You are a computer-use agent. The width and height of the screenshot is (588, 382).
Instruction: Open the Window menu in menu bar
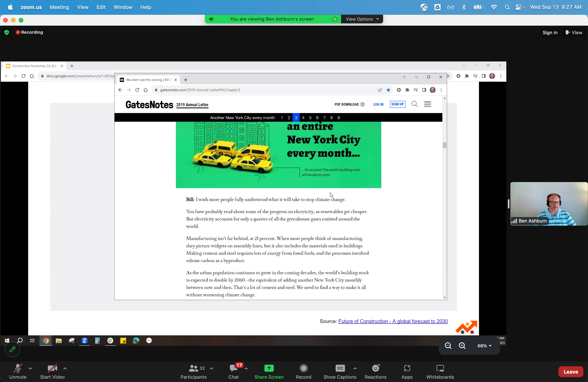tap(123, 7)
